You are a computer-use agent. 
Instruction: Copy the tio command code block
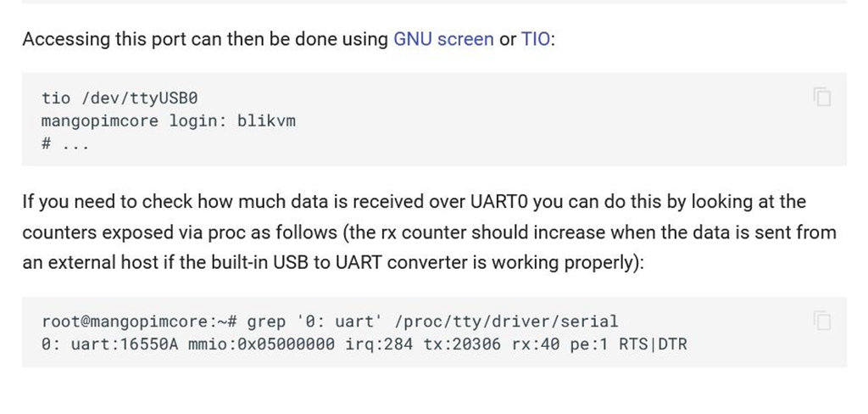(821, 97)
